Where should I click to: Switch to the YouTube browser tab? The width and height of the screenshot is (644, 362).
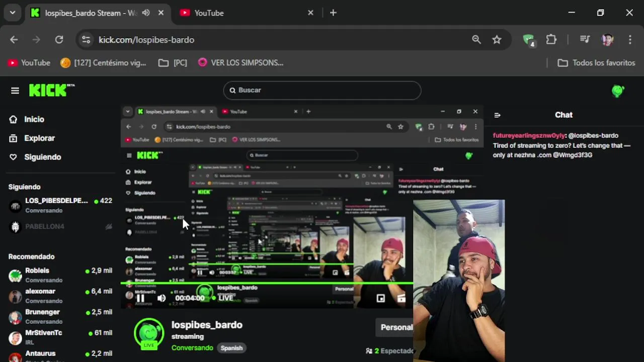(247, 13)
